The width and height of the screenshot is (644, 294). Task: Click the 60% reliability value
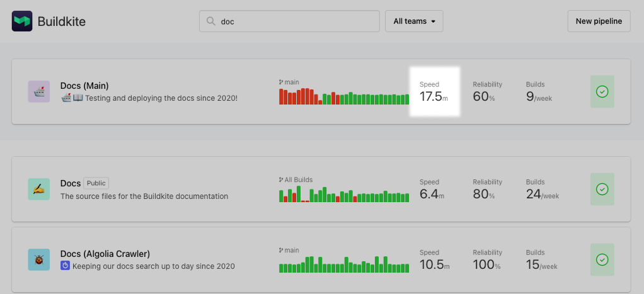(484, 96)
